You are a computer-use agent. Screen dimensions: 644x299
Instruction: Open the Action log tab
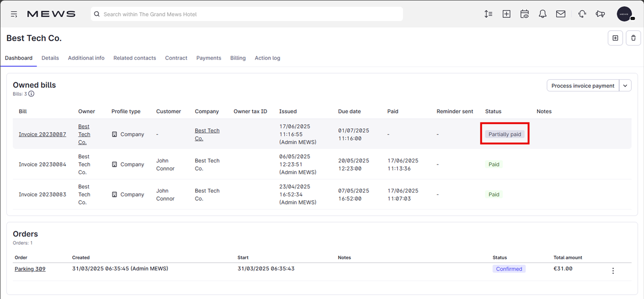pos(267,58)
